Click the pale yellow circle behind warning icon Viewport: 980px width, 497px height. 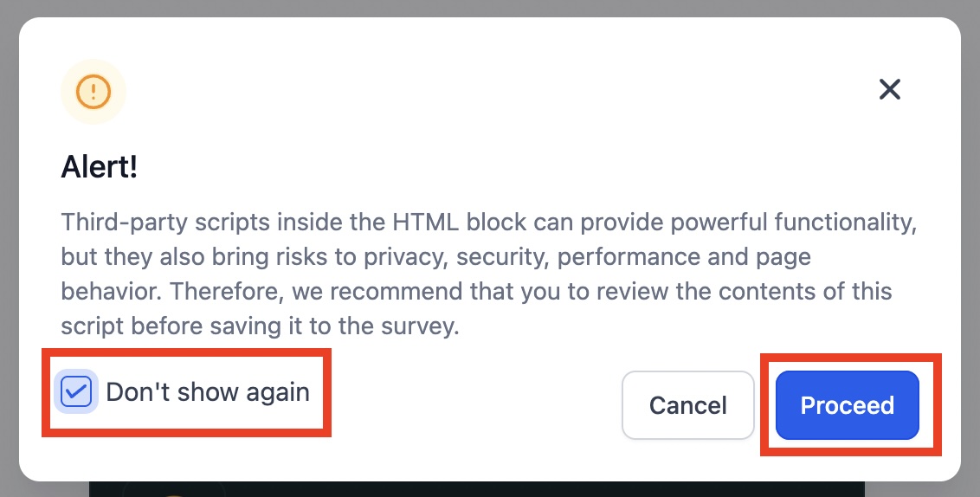click(x=93, y=91)
